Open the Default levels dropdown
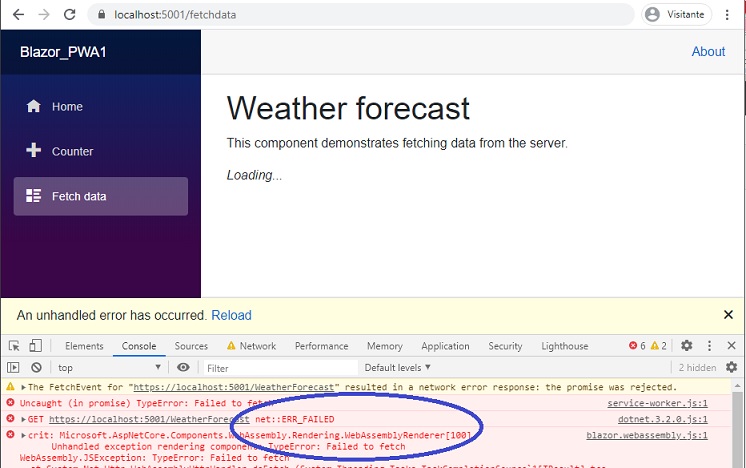Viewport: 746px width, 468px height. point(397,368)
